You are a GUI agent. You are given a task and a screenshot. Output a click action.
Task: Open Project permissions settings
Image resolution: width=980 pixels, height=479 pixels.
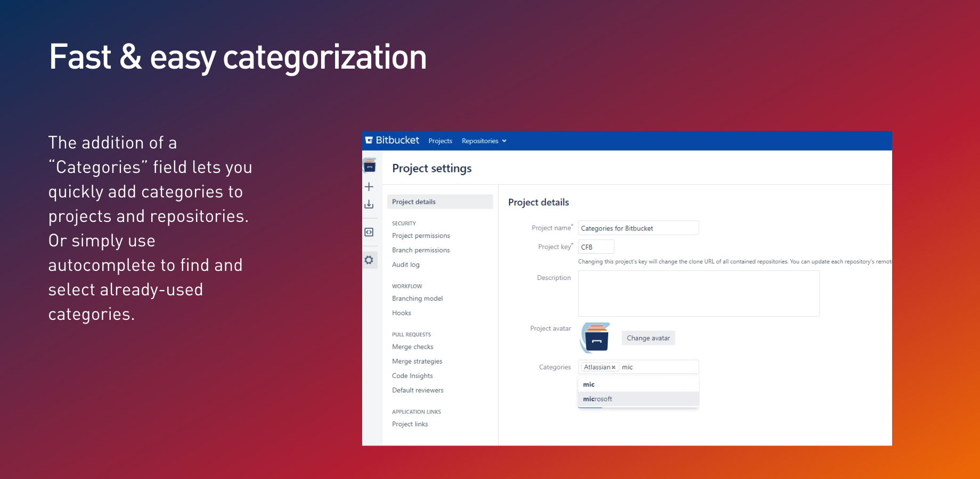[x=421, y=236]
